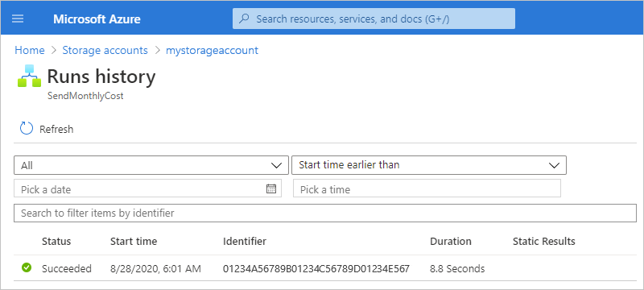Focus the Search resources, services, and docs box

(x=374, y=19)
